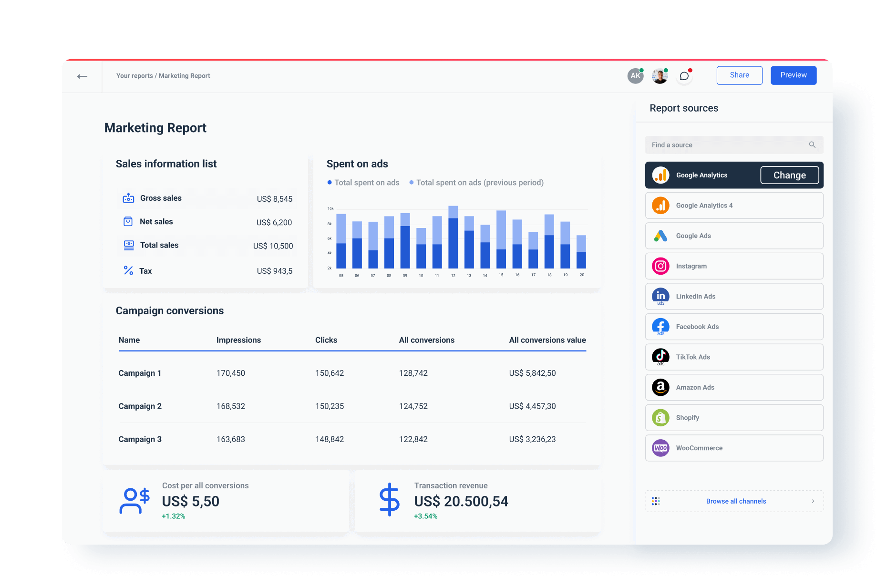Select Google Analytics as the active source
Screen dimensions: 887x588
click(x=701, y=175)
